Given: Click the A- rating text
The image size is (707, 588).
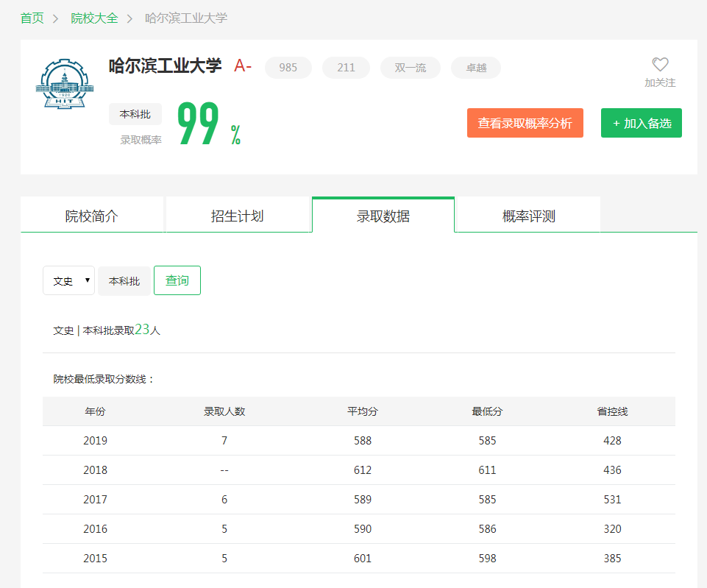Looking at the screenshot, I should click(243, 66).
